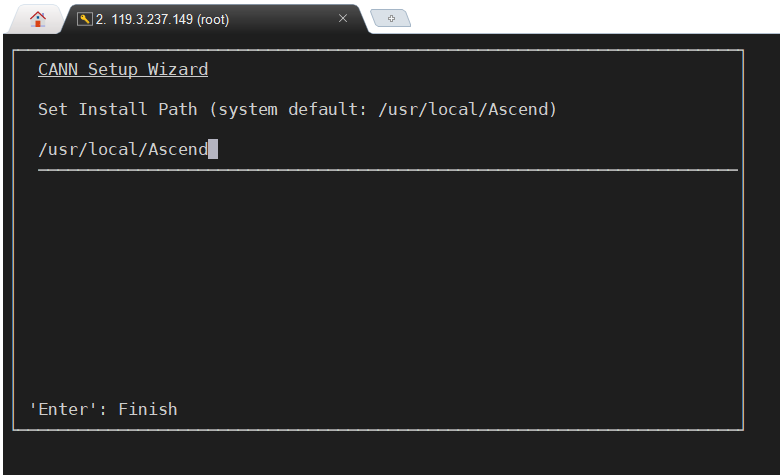Focus the /usr/local/Ascend path input

(122, 150)
